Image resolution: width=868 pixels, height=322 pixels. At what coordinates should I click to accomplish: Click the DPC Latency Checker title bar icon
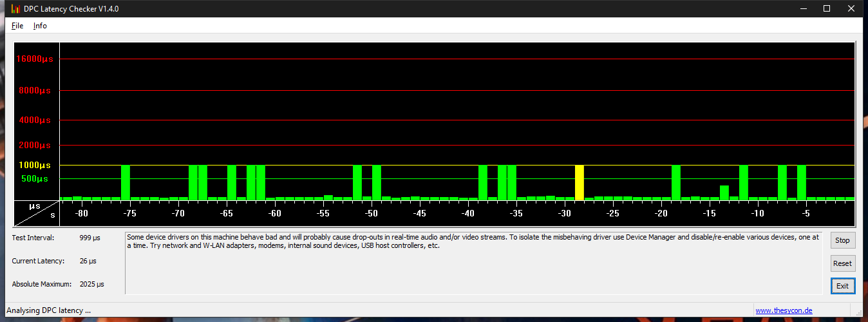(15, 8)
